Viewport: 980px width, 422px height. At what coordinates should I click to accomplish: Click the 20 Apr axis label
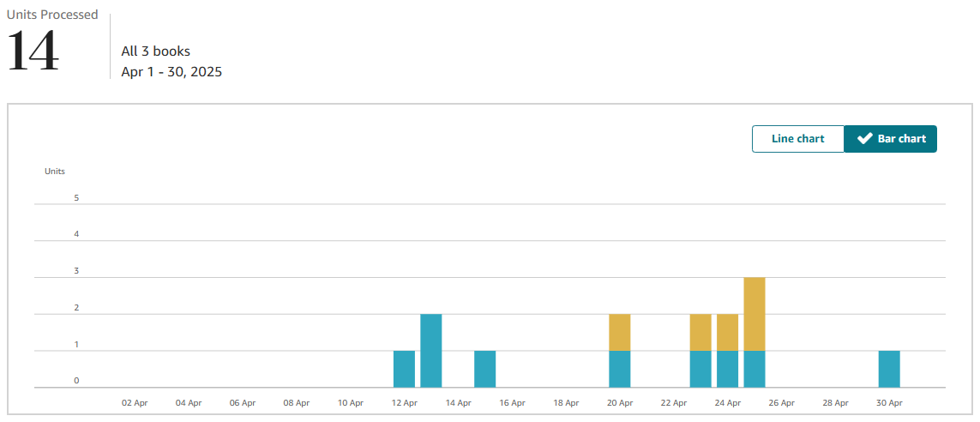(x=620, y=403)
